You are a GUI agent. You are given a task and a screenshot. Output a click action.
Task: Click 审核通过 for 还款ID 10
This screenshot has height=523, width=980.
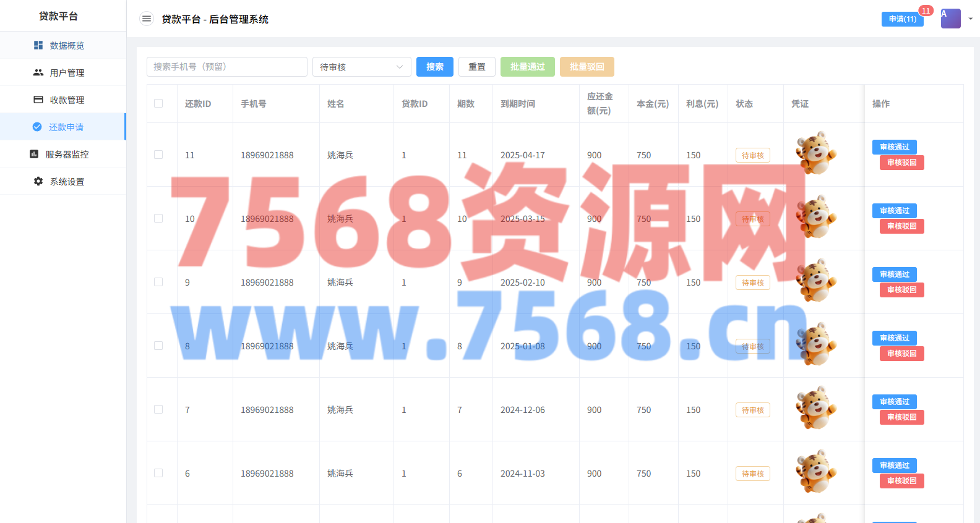[894, 211]
